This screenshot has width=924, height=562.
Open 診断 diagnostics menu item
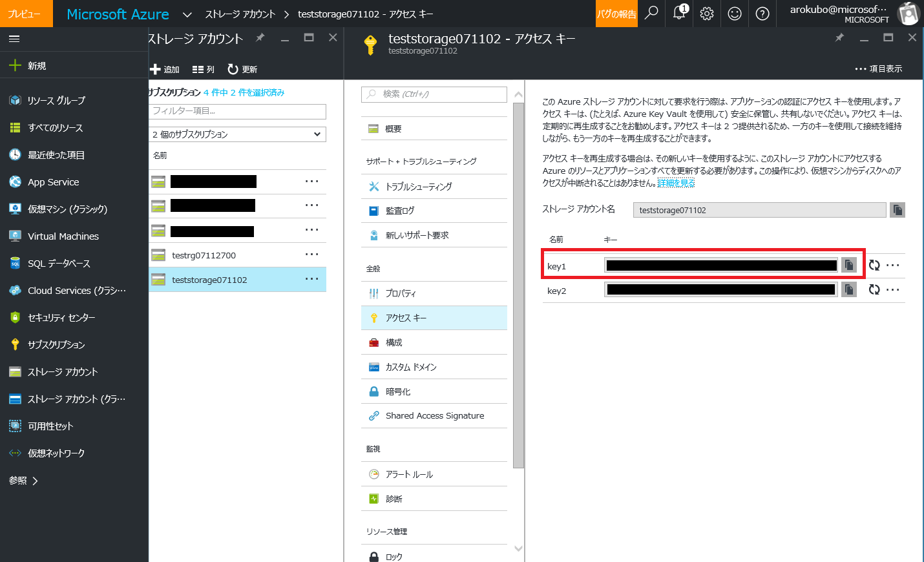coord(434,499)
